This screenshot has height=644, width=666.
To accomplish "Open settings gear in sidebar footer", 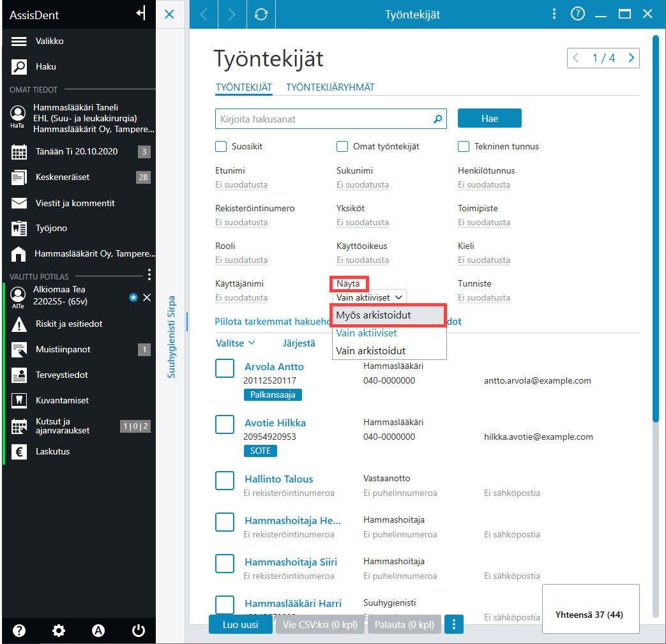I will pyautogui.click(x=59, y=631).
